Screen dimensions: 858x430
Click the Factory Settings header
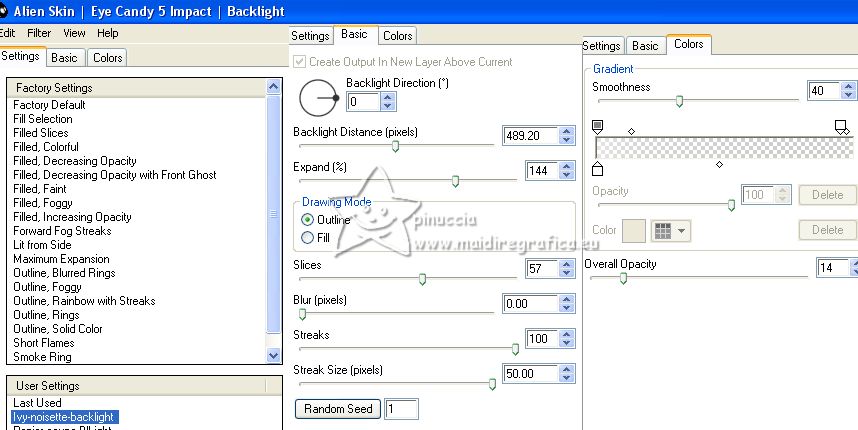point(136,88)
